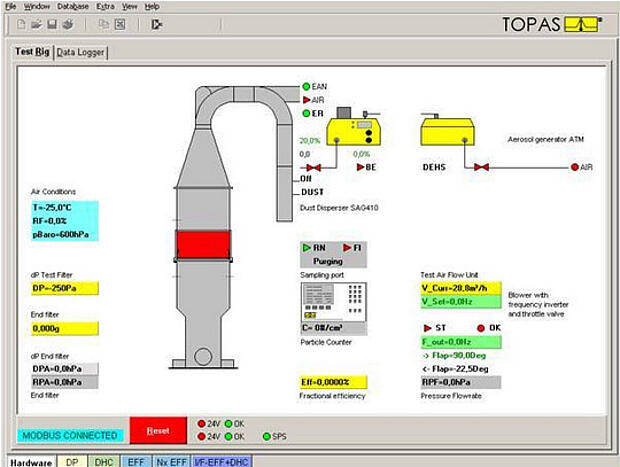Screen dimensions: 620x467
Task: Click the green OK indicator in the top status row
Action: [x=228, y=424]
